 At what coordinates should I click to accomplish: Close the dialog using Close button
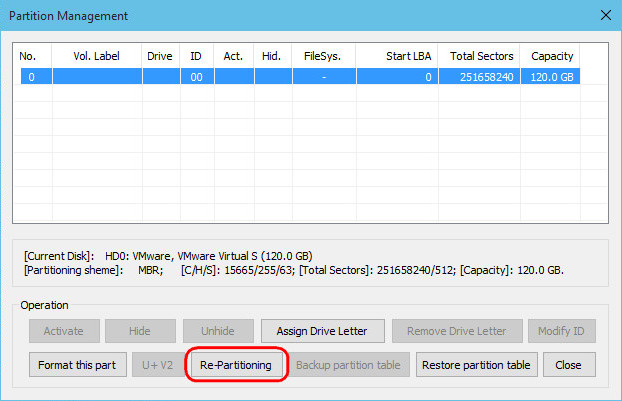569,365
